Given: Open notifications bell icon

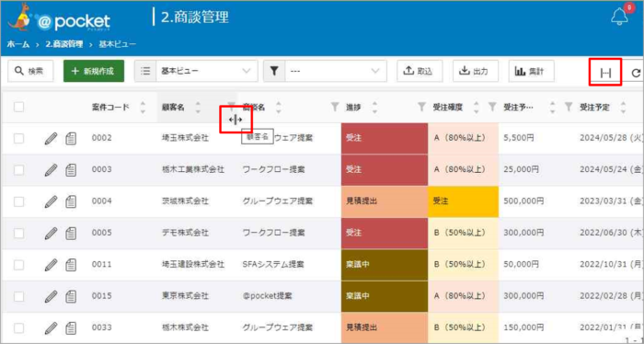Looking at the screenshot, I should tap(619, 17).
